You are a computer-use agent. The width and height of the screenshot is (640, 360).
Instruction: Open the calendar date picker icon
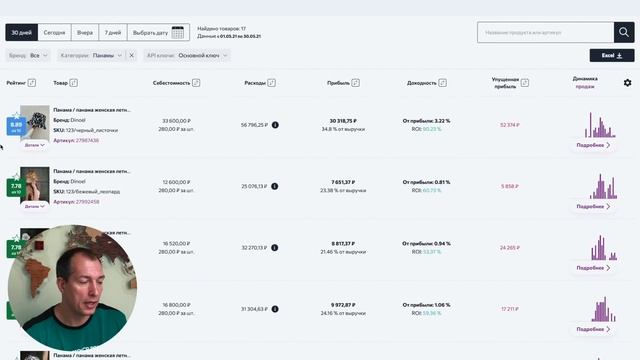tap(178, 32)
